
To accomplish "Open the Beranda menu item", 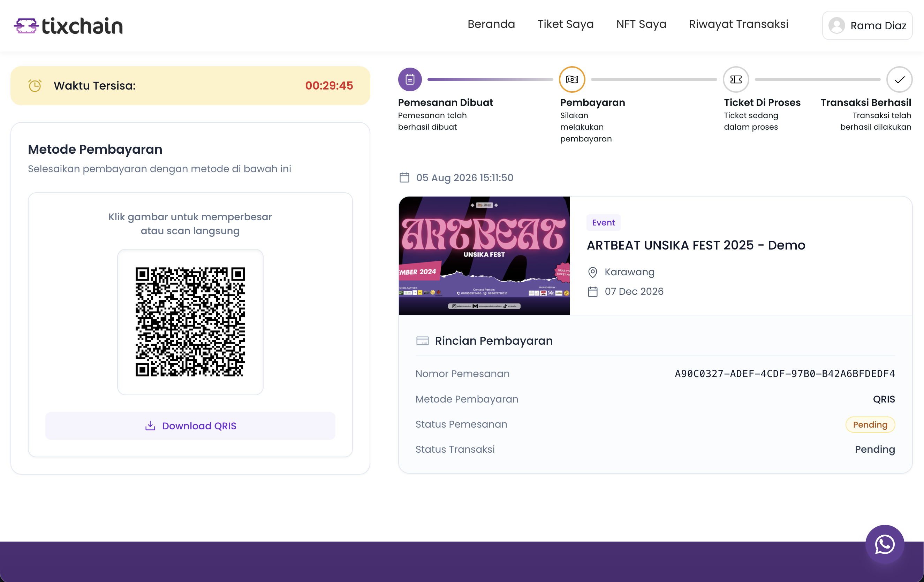I will (491, 24).
